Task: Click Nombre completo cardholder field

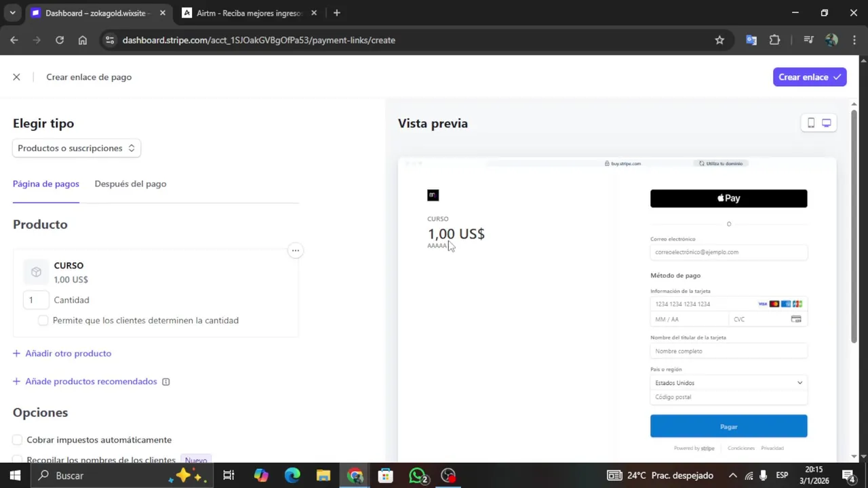Action: point(728,351)
